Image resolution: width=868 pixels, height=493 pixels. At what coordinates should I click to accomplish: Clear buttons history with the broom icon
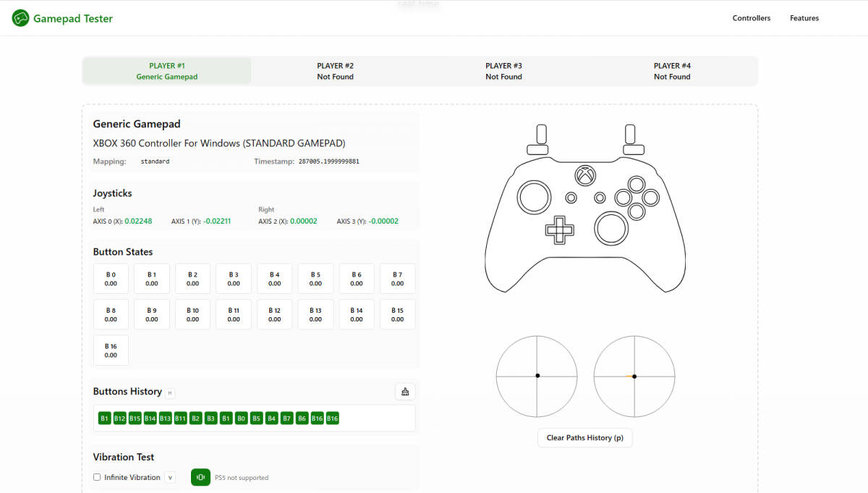pyautogui.click(x=405, y=392)
